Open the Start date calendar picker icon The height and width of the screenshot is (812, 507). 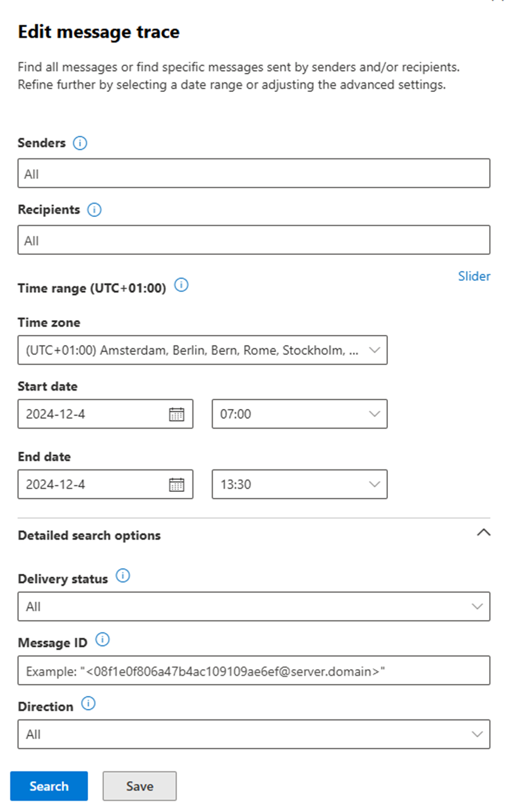[x=177, y=414]
